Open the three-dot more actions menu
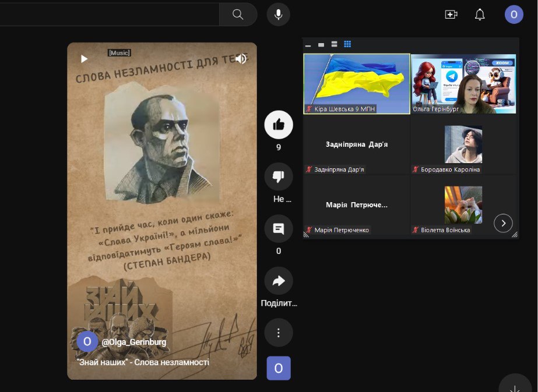This screenshot has width=538, height=392. [279, 333]
